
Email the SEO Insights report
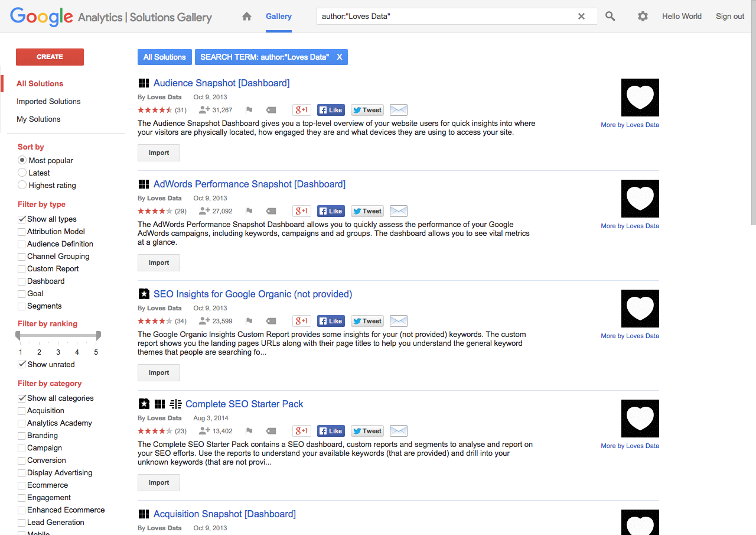pyautogui.click(x=399, y=321)
